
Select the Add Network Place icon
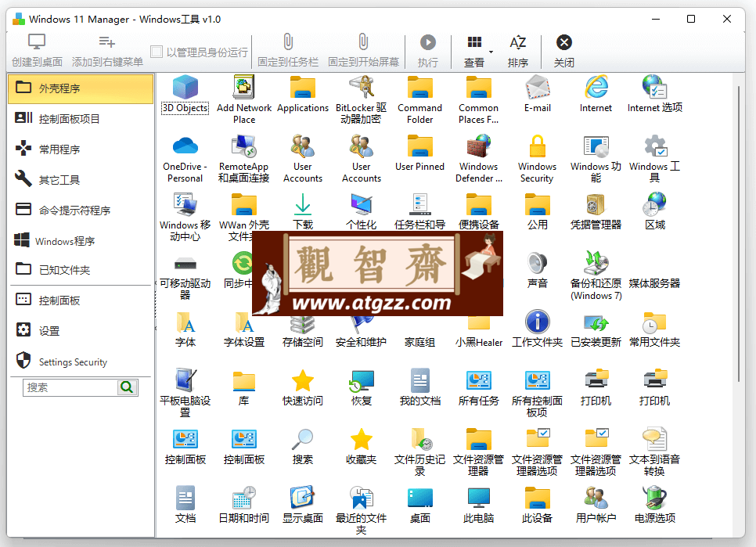(x=244, y=88)
